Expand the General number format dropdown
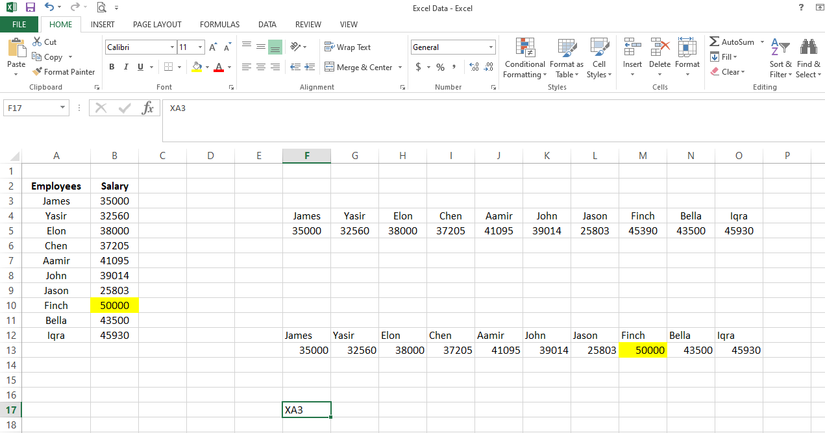The image size is (825, 433). tap(491, 47)
